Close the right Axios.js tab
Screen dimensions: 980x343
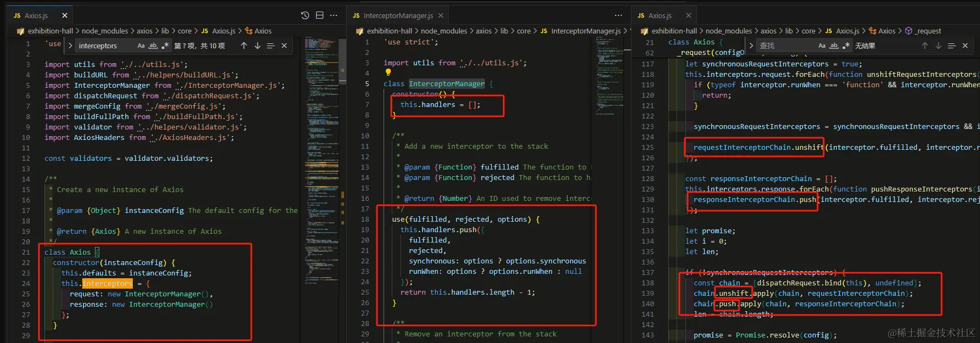(689, 15)
